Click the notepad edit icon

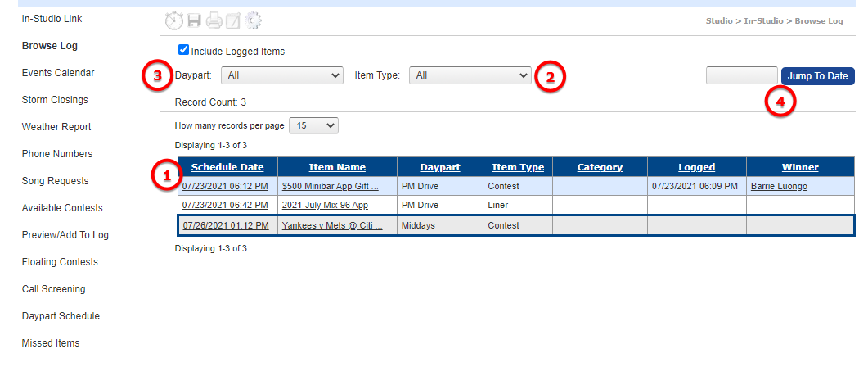(x=233, y=21)
